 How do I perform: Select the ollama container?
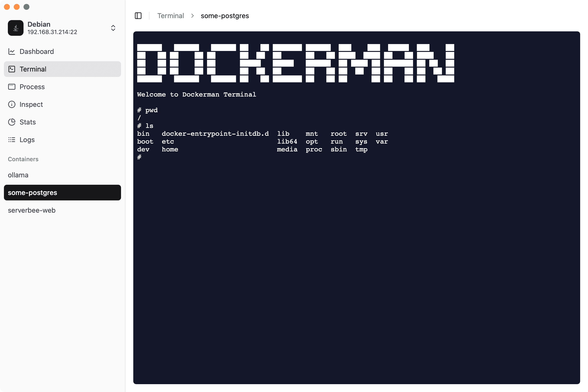pyautogui.click(x=18, y=175)
